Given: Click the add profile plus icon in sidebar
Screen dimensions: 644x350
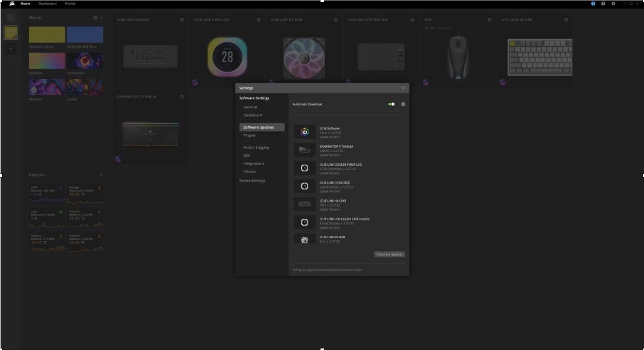Looking at the screenshot, I should pyautogui.click(x=11, y=49).
